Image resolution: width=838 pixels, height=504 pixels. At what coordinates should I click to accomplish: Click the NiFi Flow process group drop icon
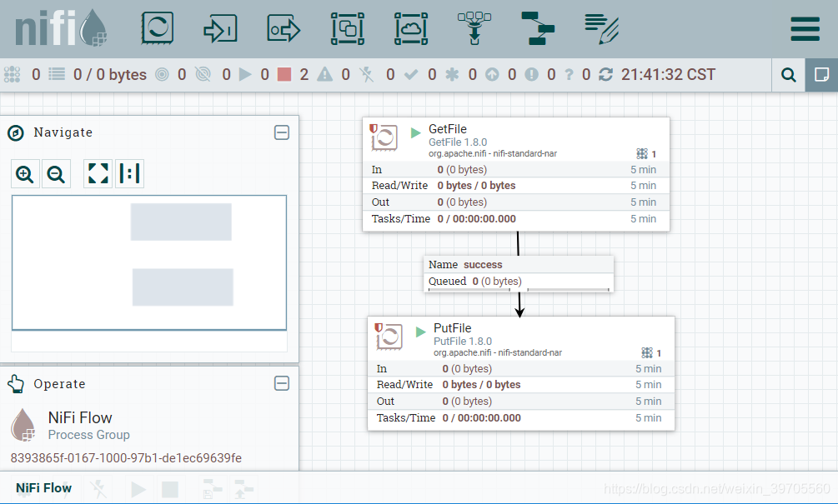click(23, 425)
